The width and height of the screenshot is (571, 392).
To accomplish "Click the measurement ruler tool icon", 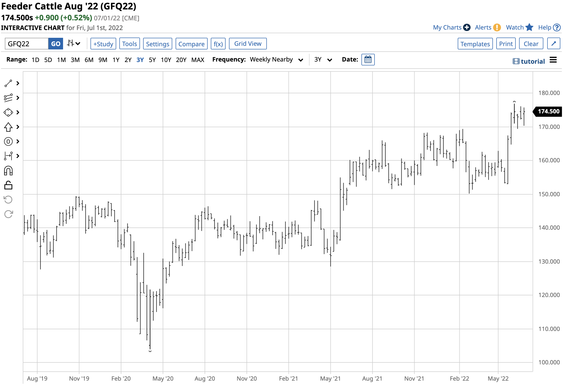I will pyautogui.click(x=8, y=156).
